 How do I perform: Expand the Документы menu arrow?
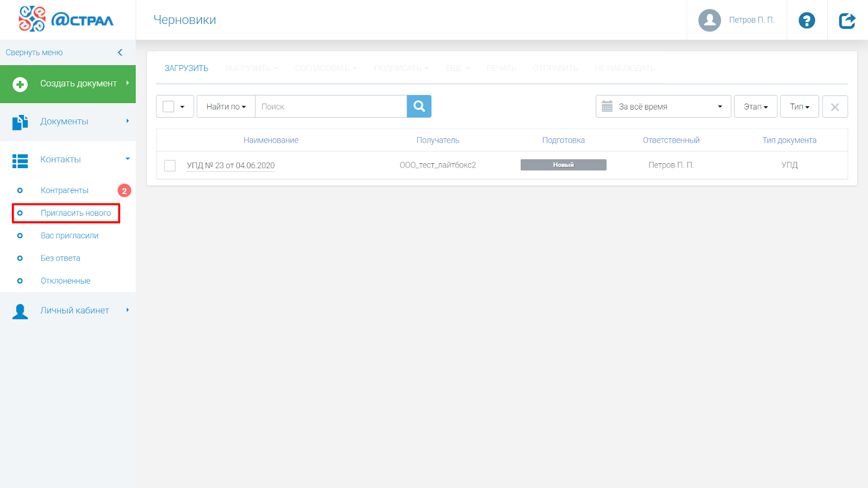coord(127,121)
